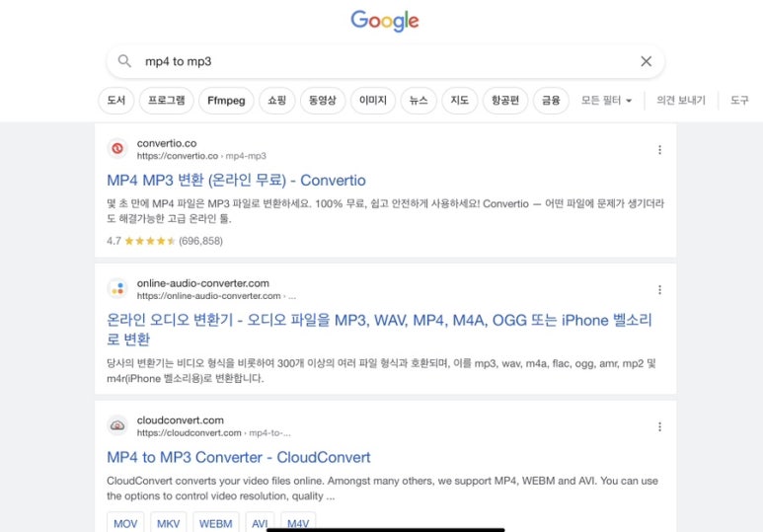Expand the 모든 필터 dropdown

click(606, 101)
